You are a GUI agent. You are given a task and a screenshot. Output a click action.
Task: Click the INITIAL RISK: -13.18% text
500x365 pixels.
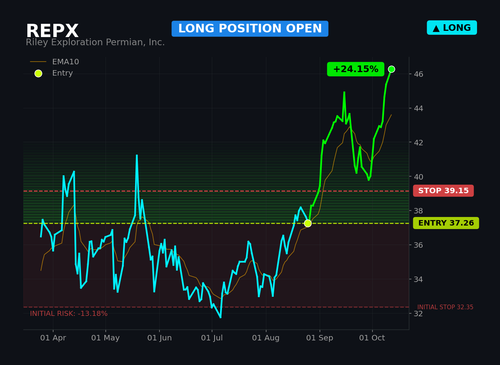tap(69, 314)
